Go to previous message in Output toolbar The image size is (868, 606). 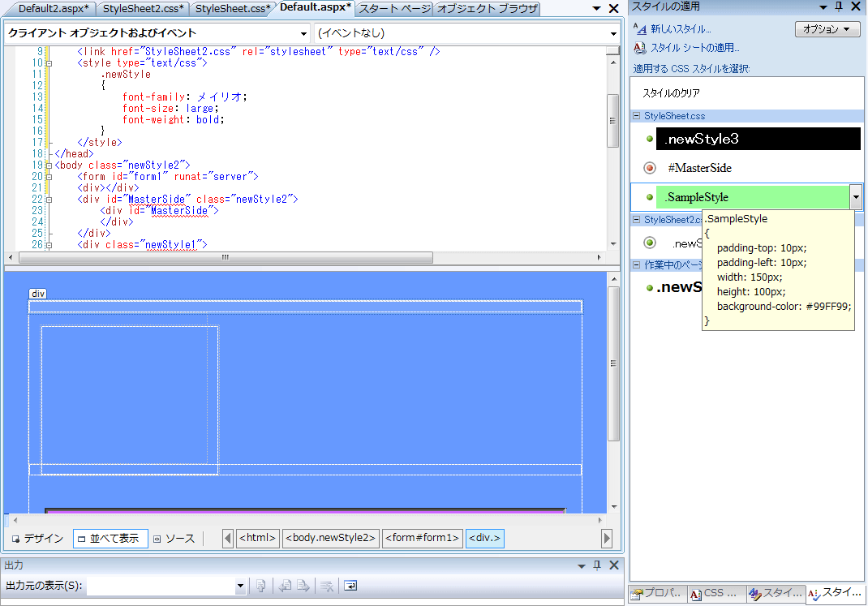pos(285,586)
